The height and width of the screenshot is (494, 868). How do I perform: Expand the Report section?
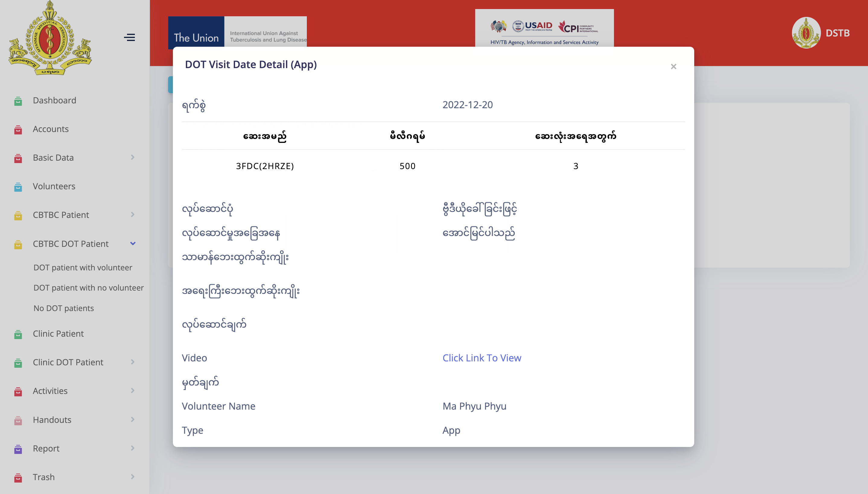click(132, 448)
